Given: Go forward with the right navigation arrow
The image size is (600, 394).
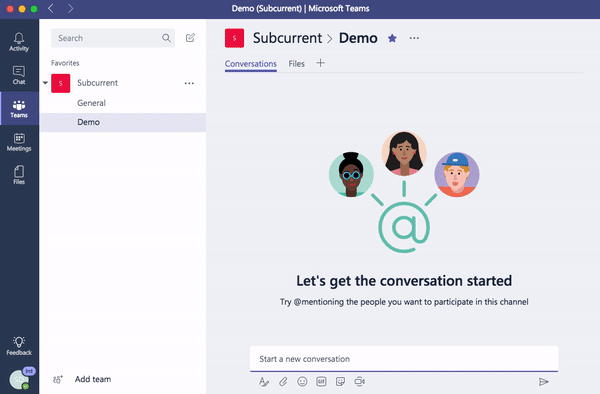Looking at the screenshot, I should coord(70,8).
